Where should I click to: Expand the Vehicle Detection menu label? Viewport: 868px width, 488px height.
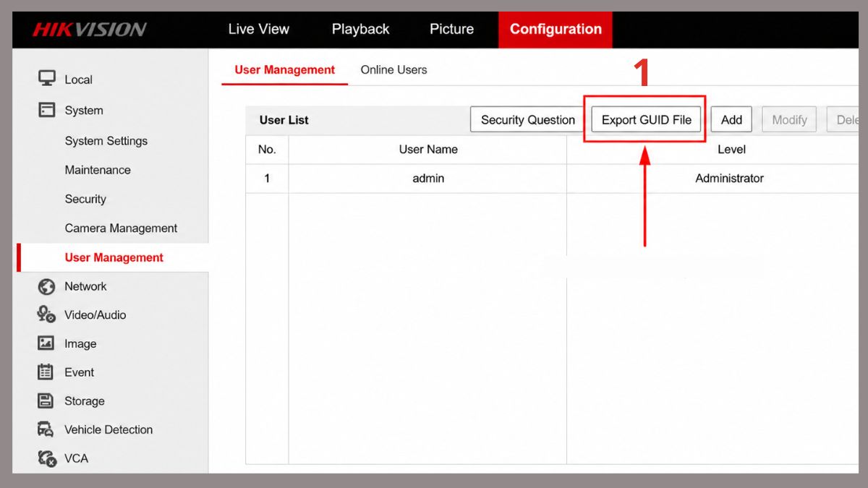click(x=109, y=429)
